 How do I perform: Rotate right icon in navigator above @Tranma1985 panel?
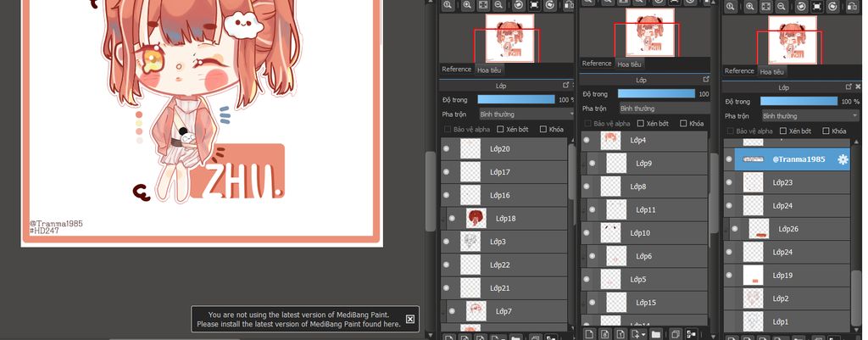[832, 7]
